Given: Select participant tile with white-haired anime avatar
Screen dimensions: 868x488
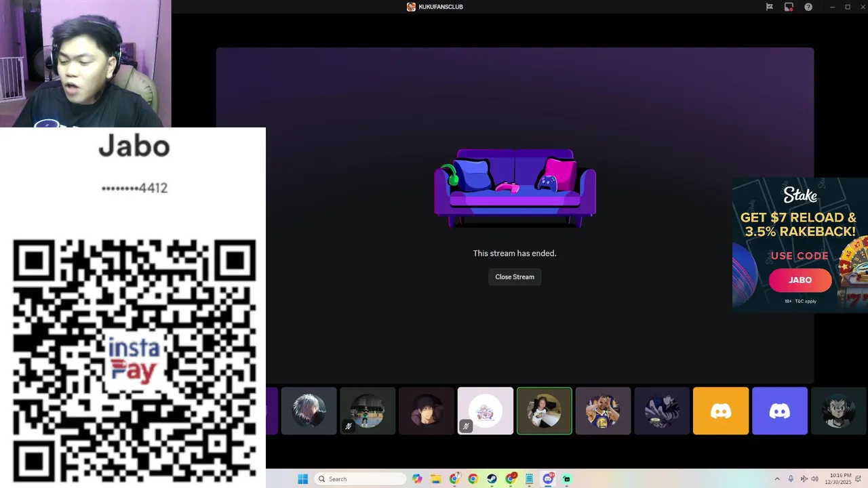Looking at the screenshot, I should click(309, 411).
